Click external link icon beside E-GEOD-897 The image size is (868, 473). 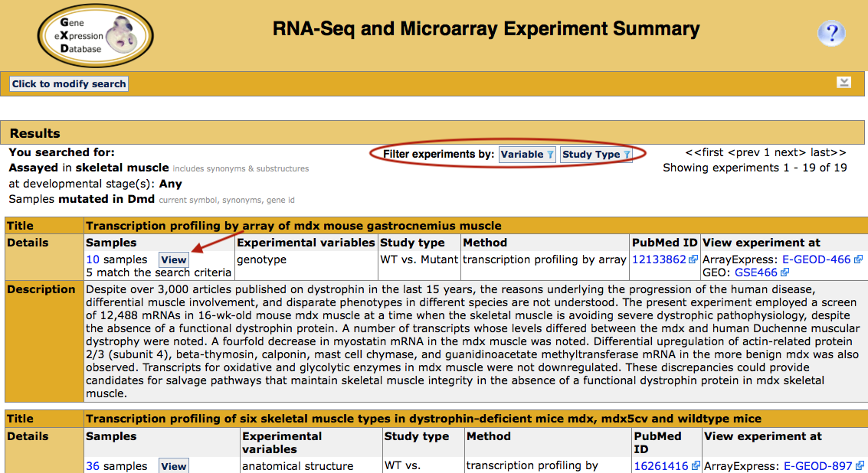[859, 466]
